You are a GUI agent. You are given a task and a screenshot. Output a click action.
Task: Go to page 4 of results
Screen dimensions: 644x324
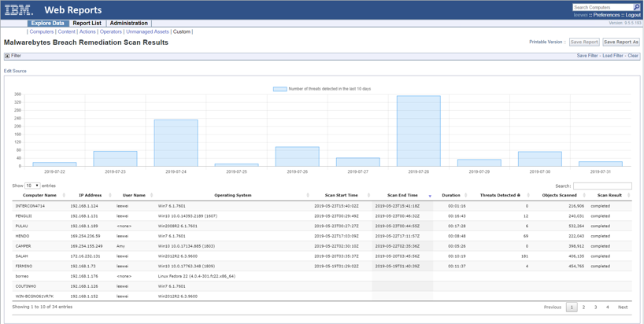[x=607, y=307]
